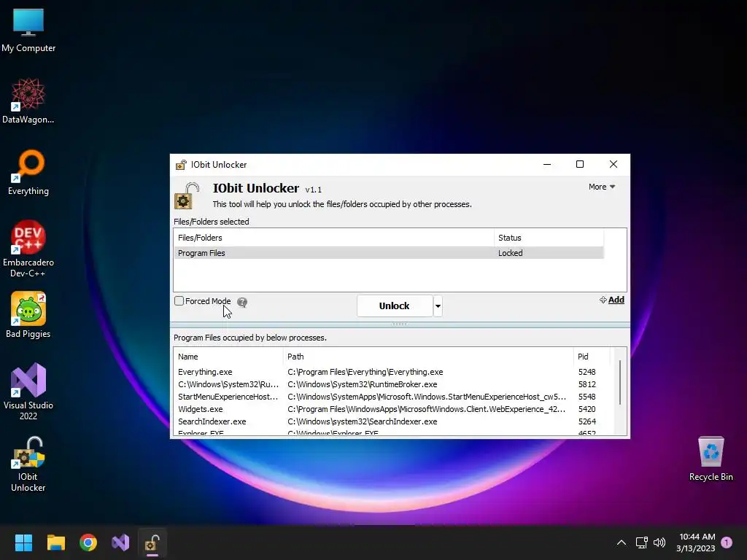The width and height of the screenshot is (747, 560).
Task: Open the notification badge icon
Action: (727, 542)
